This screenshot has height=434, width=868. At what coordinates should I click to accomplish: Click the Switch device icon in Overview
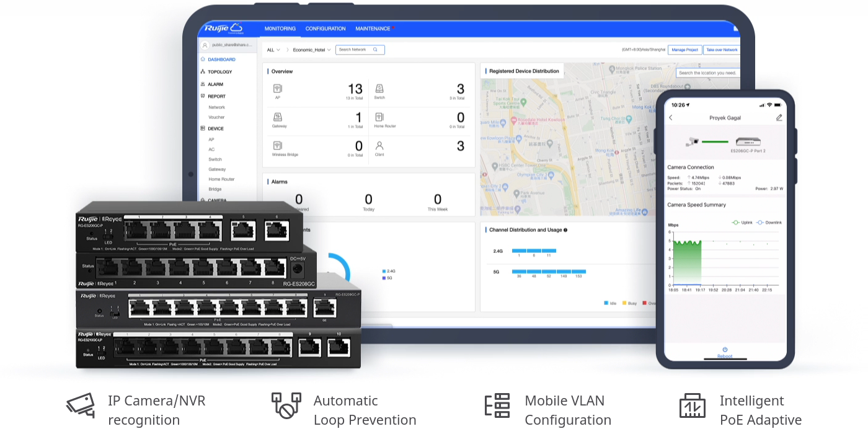tap(379, 88)
